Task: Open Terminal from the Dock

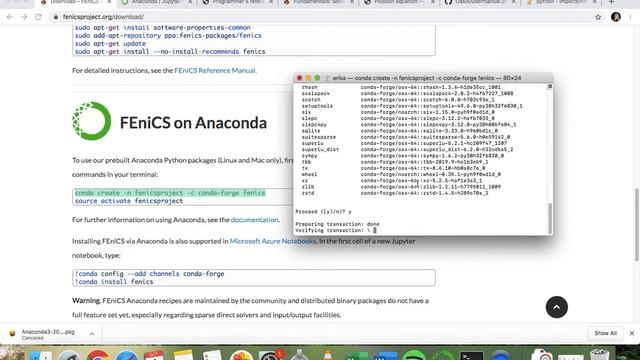Action: click(x=471, y=355)
